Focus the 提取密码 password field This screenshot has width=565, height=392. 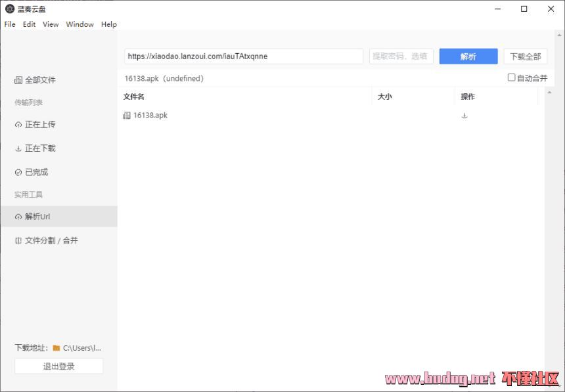[x=401, y=56]
